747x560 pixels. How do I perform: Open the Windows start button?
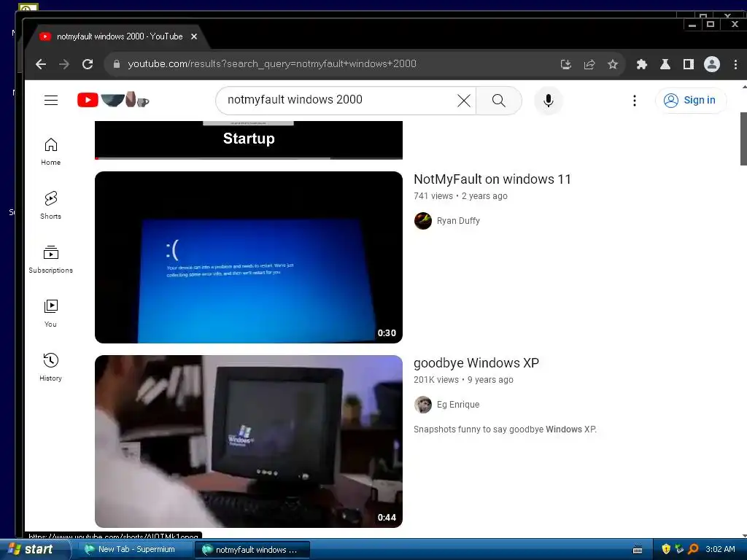coord(34,550)
